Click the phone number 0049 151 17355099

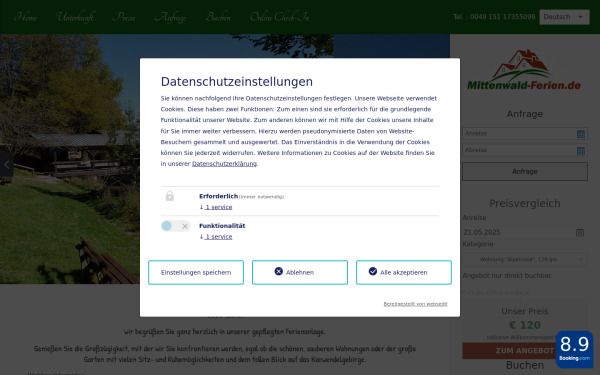[x=502, y=17]
